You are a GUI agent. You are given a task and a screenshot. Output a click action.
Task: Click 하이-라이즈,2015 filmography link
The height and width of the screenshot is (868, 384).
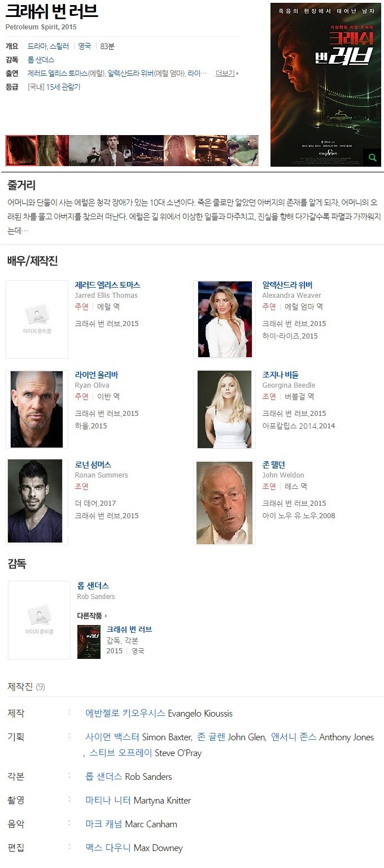click(290, 336)
